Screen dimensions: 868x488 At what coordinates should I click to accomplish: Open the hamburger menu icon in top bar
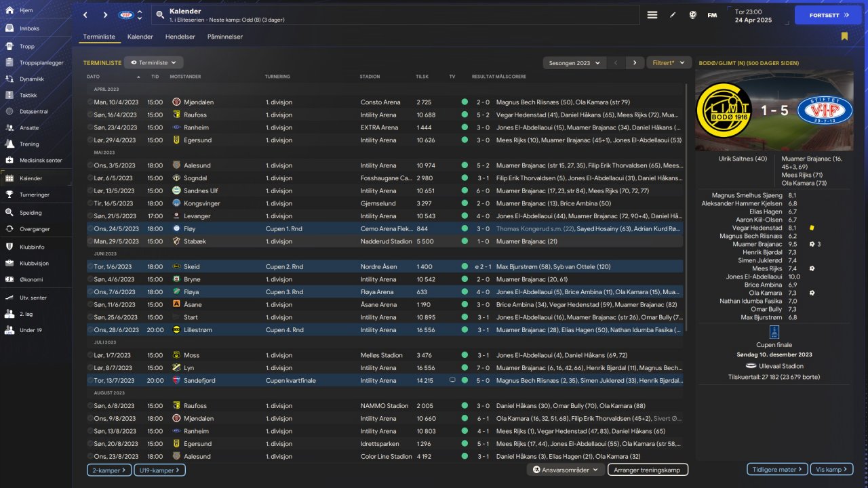[652, 15]
